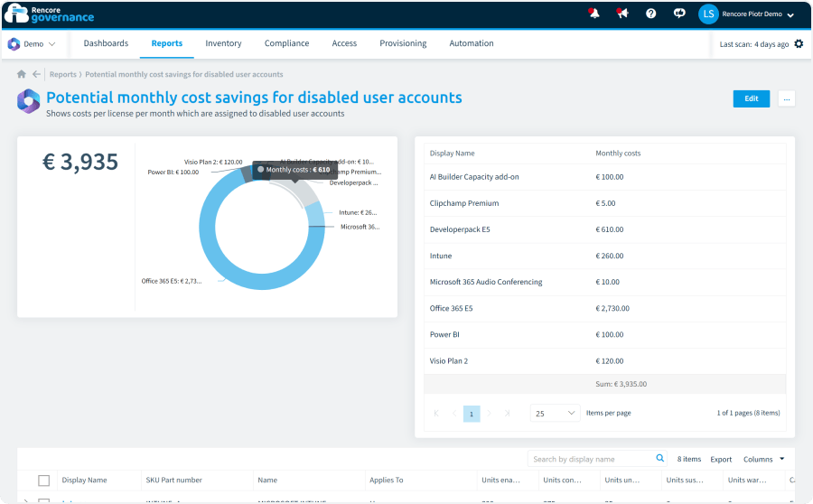Screen dimensions: 813x504
Task: Click the Intune row in cost table
Action: [604, 257]
